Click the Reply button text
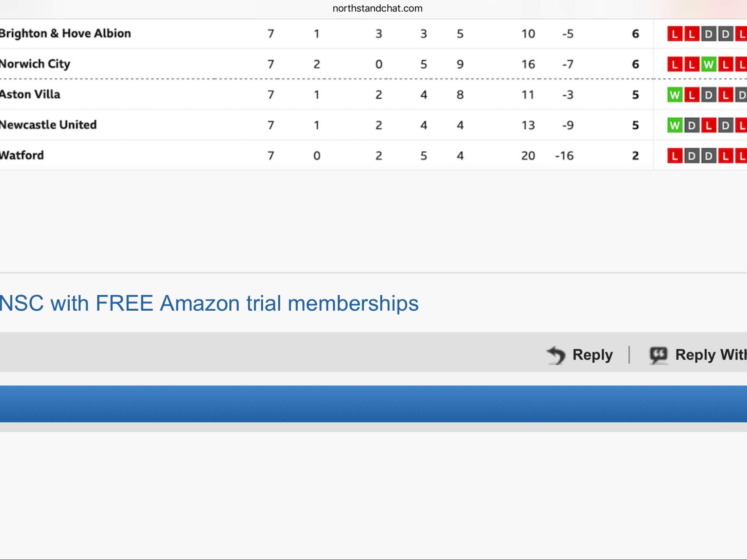This screenshot has height=560, width=747. point(593,355)
